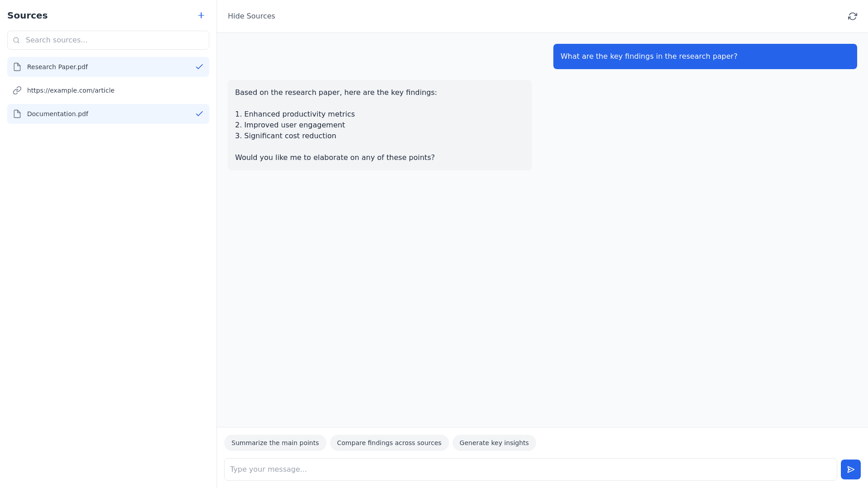This screenshot has width=868, height=488.
Task: Select the https://example.com/article source
Action: (x=71, y=90)
